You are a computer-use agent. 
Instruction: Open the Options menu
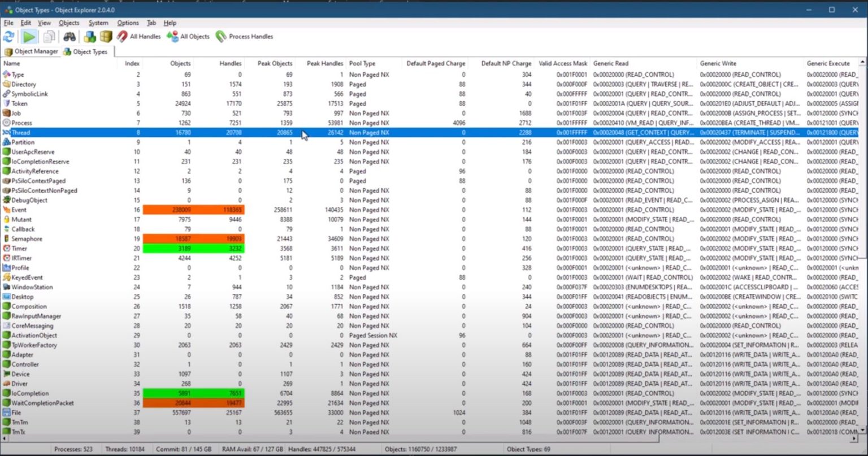[x=128, y=23]
